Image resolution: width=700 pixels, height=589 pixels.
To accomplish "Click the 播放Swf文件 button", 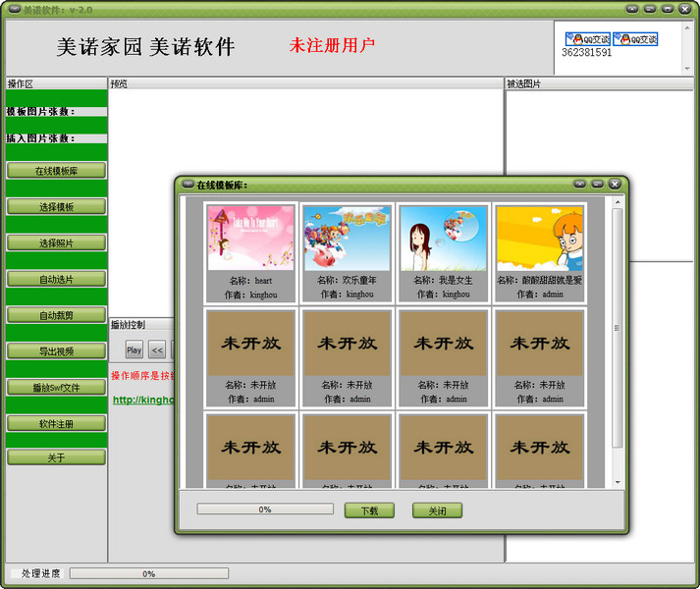I will pos(56,388).
